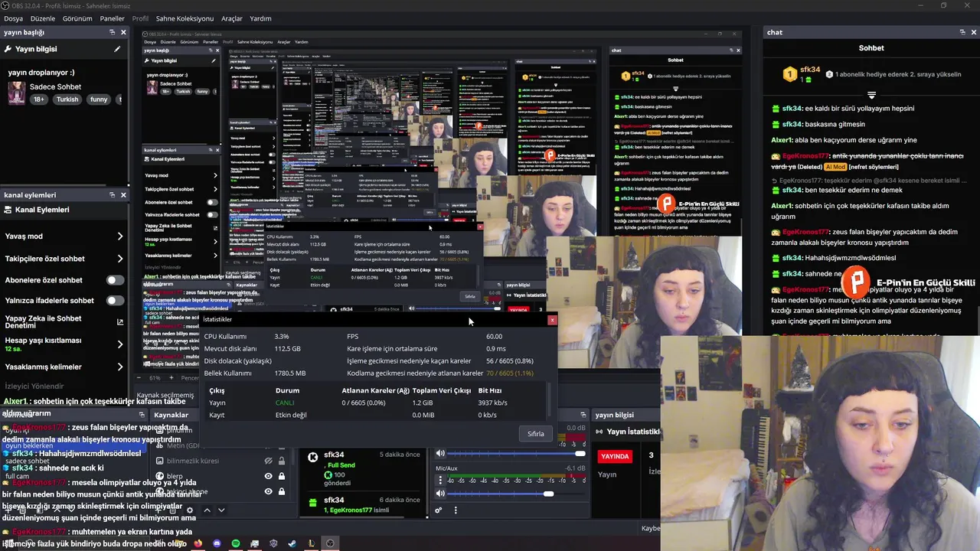Toggle Yalnızca ifadelerle sohbet switch
The width and height of the screenshot is (980, 551).
pyautogui.click(x=115, y=300)
